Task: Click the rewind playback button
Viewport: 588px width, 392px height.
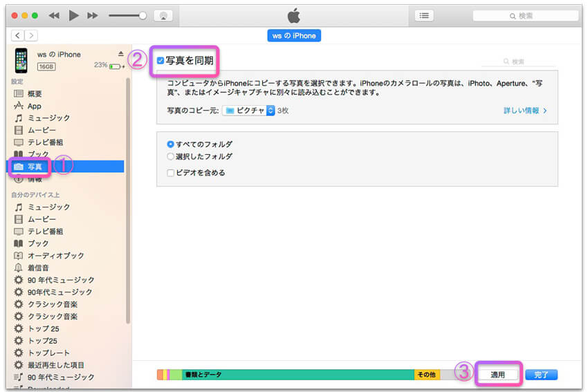Action: click(x=54, y=15)
